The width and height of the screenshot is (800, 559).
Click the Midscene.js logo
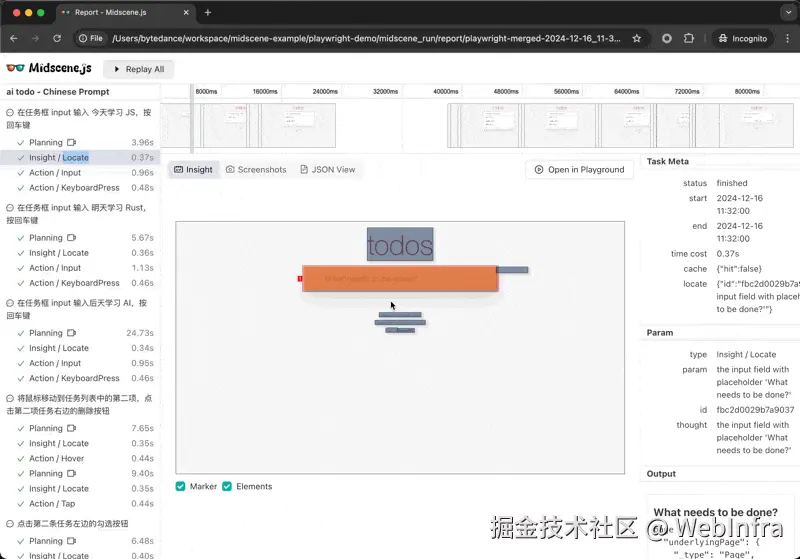[49, 68]
